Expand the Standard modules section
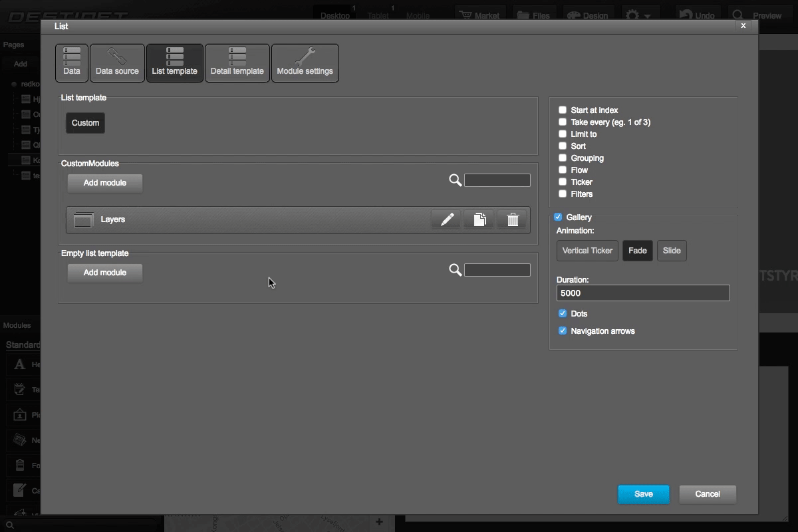This screenshot has height=532, width=798. [23, 344]
